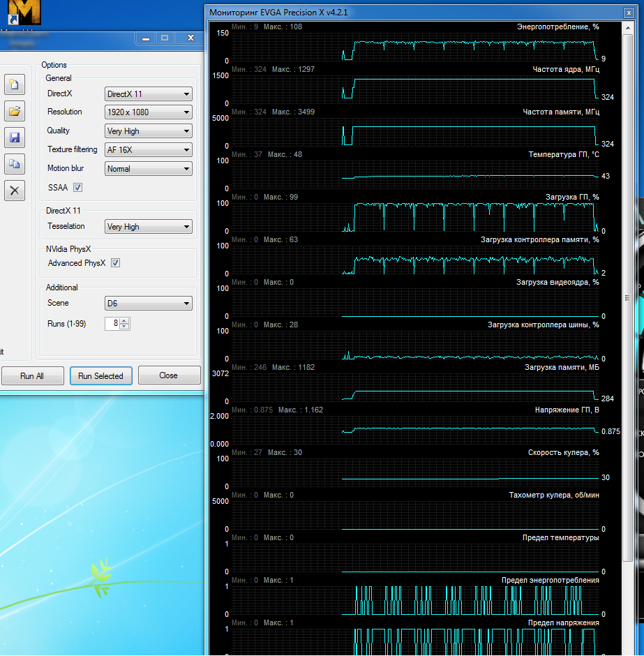The image size is (644, 656).
Task: Click the Энергопотребление, % graph label
Action: [x=557, y=27]
